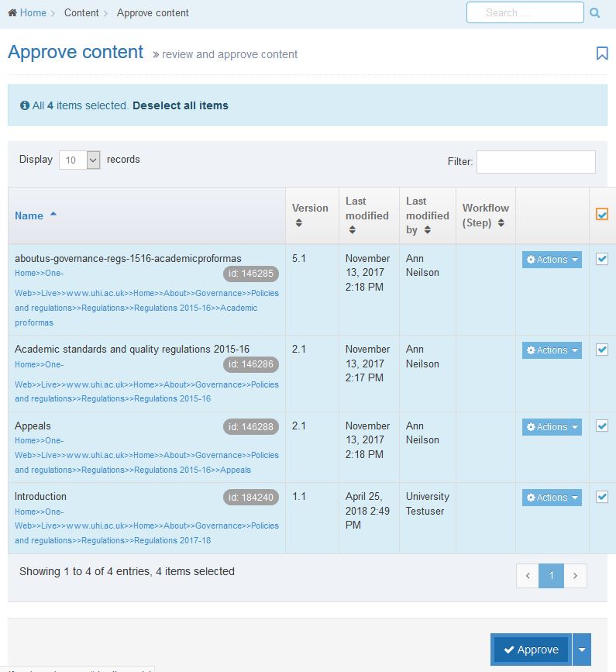Click the search magnifier icon
This screenshot has width=616, height=672.
594,13
